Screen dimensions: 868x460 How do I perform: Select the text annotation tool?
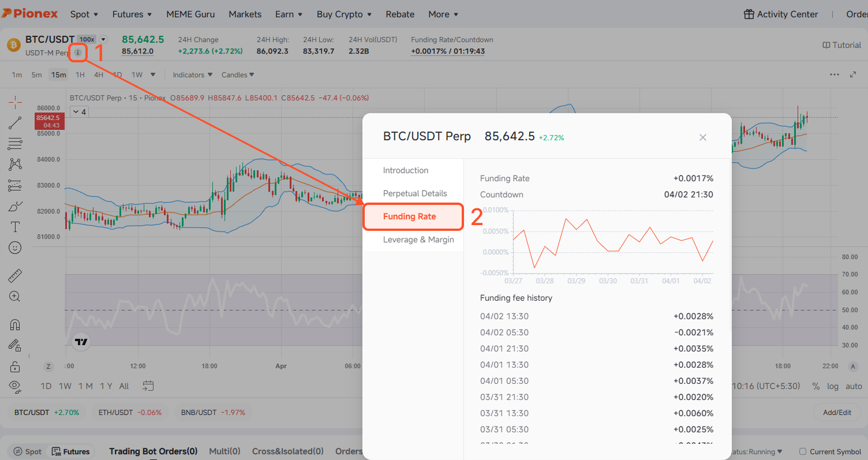click(15, 227)
